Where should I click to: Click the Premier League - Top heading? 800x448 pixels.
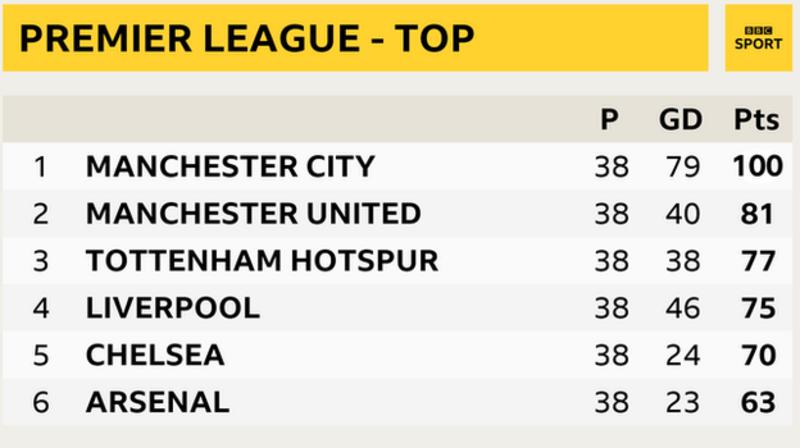(247, 38)
